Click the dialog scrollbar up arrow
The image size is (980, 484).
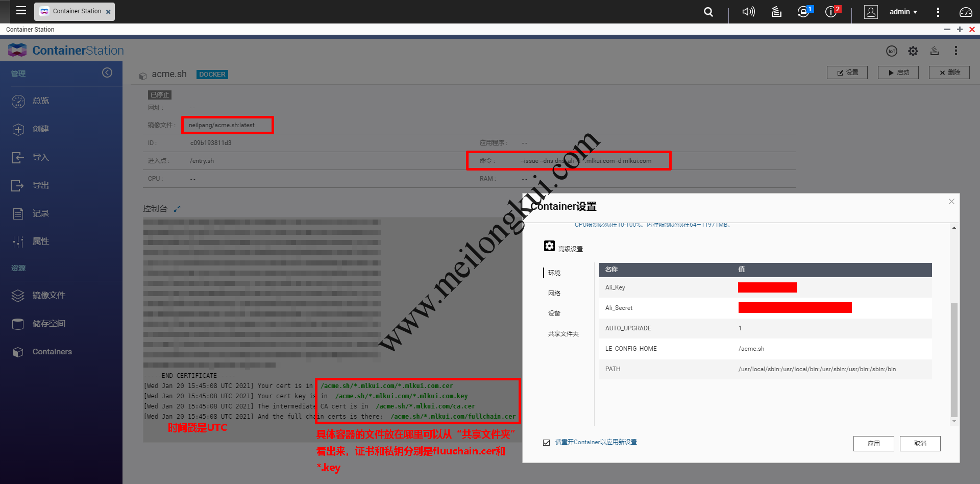point(954,228)
